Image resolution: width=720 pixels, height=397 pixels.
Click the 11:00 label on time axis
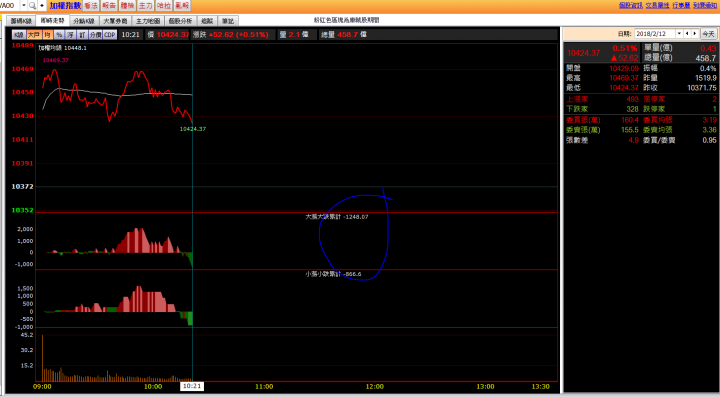tap(264, 387)
